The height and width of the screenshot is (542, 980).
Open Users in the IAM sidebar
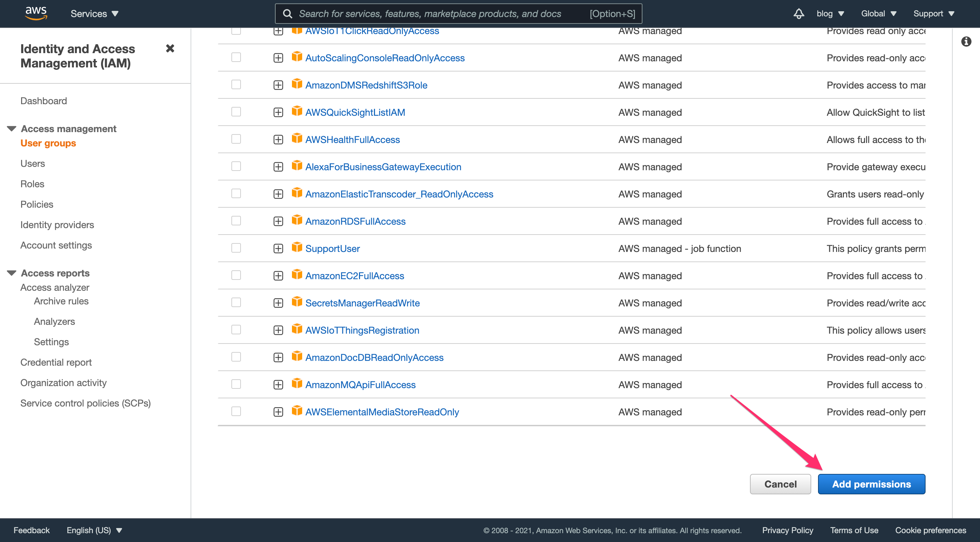coord(33,163)
